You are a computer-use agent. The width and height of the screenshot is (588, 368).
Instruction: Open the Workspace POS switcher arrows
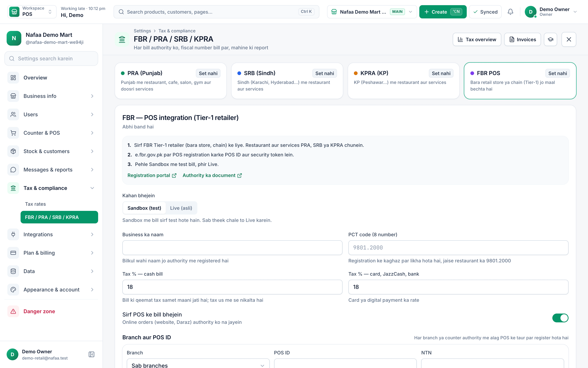coord(50,12)
